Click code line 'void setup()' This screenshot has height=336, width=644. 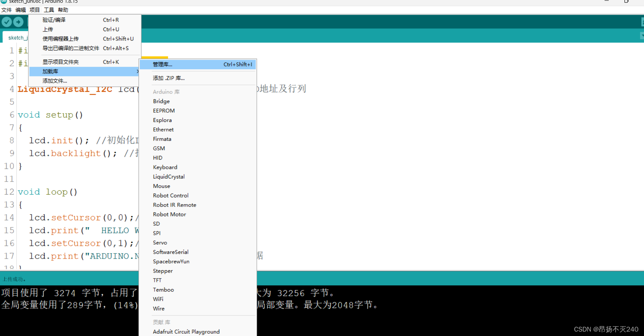point(50,115)
